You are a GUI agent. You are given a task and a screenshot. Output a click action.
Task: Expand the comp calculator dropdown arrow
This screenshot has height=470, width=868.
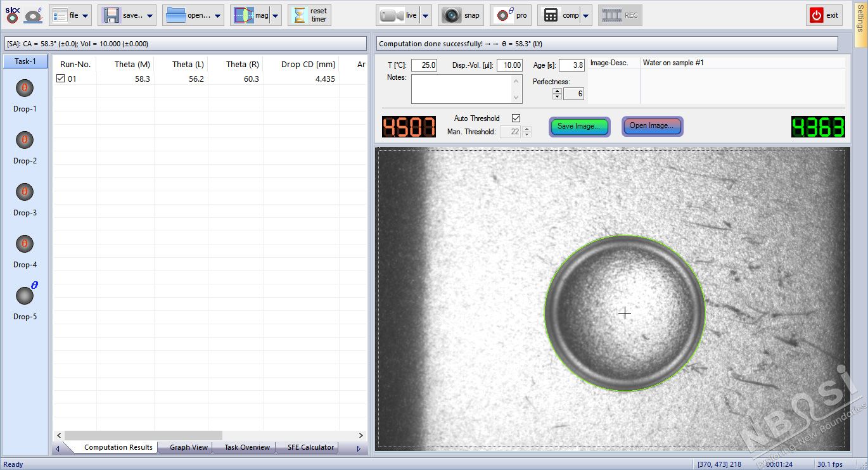click(586, 15)
